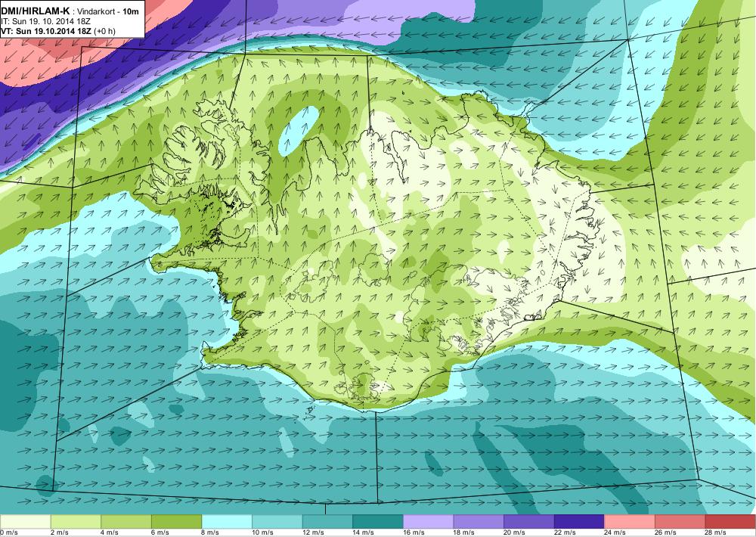Select the "20 m/s" legend label
Image resolution: width=756 pixels, height=537 pixels.
point(515,532)
